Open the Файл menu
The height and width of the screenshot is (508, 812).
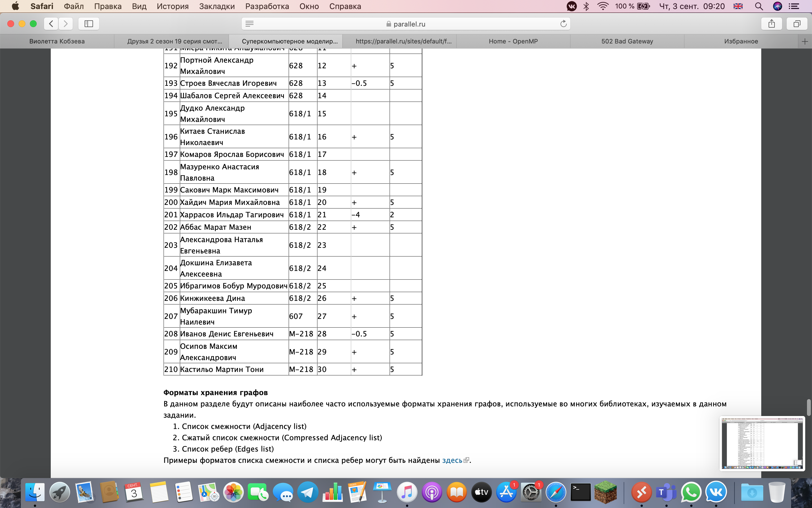(x=74, y=6)
